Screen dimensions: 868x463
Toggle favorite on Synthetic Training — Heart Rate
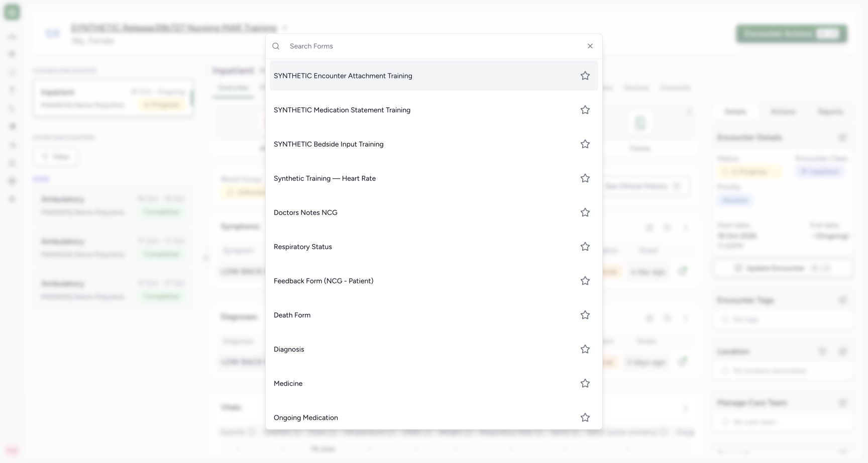tap(585, 178)
